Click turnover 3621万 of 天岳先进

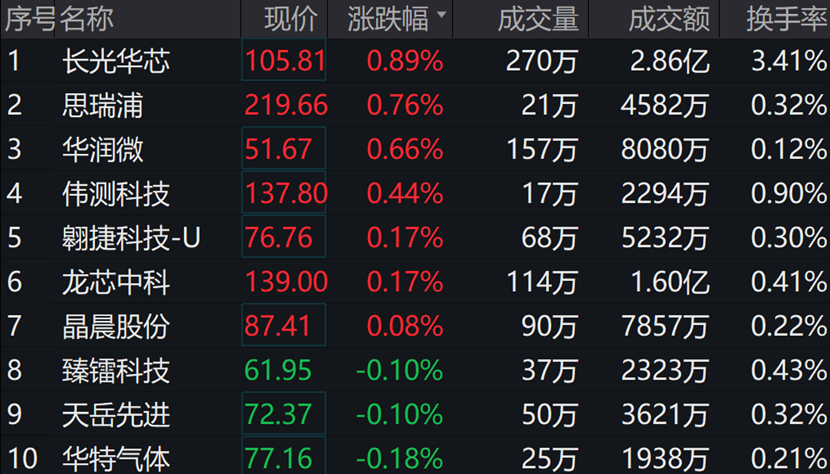click(665, 414)
